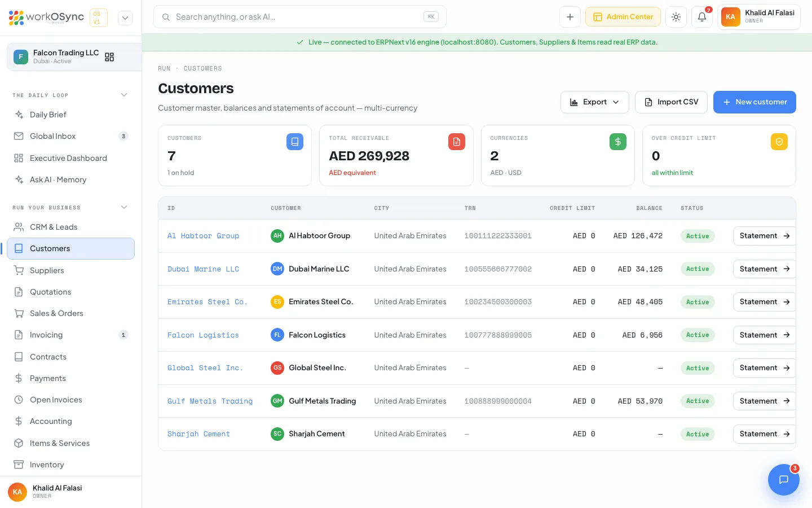Click Import CSV button
This screenshot has width=812, height=508.
(x=671, y=102)
